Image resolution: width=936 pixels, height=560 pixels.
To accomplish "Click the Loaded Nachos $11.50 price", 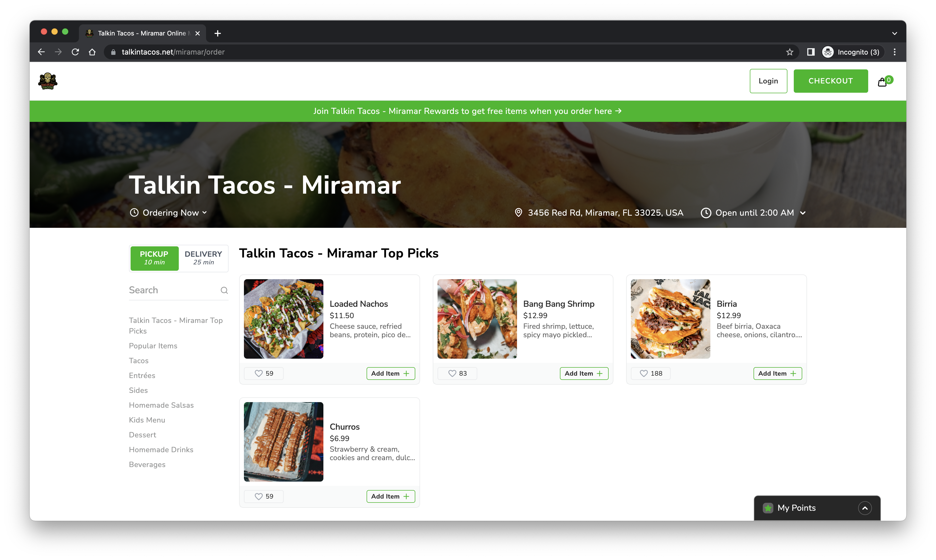I will (x=342, y=315).
